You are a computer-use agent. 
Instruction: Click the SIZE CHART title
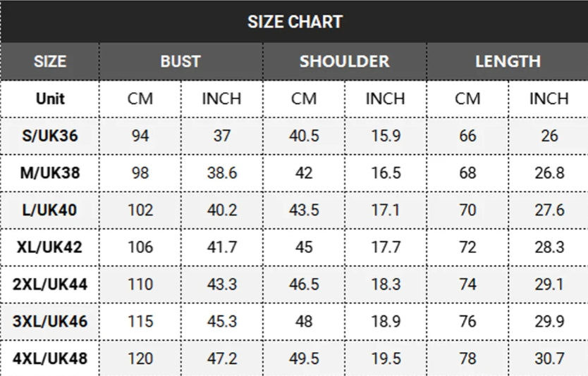tap(294, 22)
